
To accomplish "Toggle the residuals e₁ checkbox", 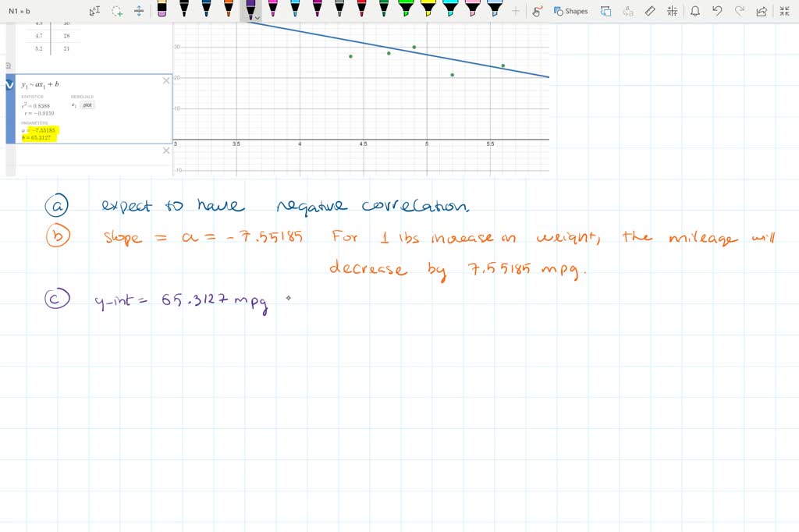I will 74,105.
